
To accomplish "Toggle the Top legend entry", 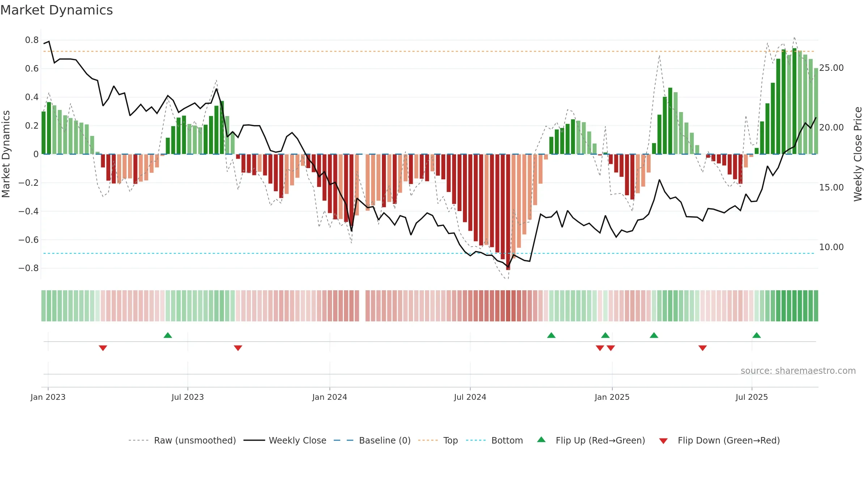I will [438, 440].
